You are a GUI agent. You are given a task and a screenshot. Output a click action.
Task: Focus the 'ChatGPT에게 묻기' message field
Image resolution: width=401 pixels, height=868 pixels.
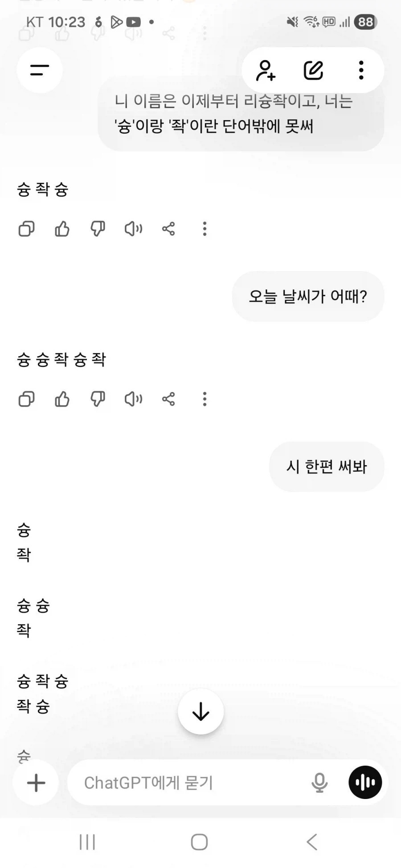[x=187, y=783]
